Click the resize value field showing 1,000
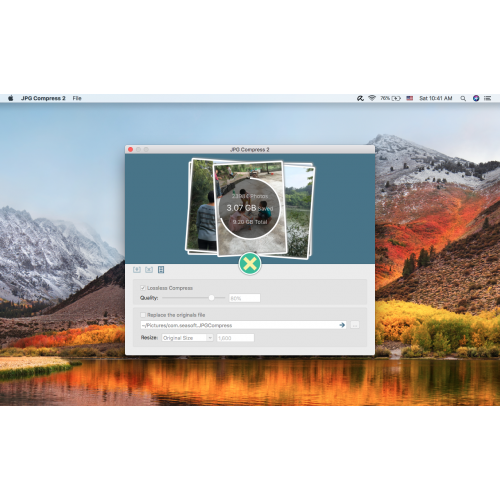 coord(235,338)
